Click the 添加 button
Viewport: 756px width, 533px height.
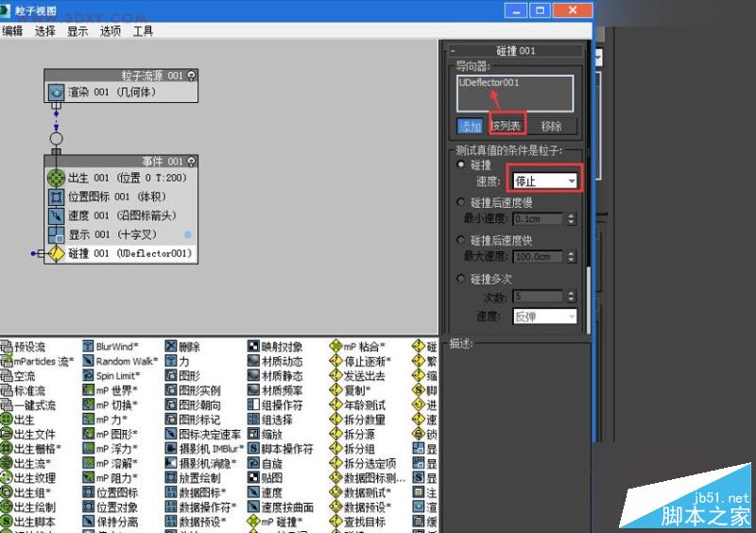pyautogui.click(x=470, y=127)
